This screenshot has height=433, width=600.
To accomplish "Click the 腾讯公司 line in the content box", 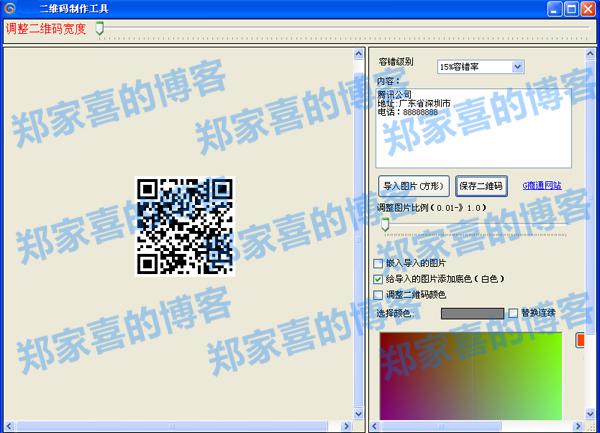I will [x=395, y=94].
